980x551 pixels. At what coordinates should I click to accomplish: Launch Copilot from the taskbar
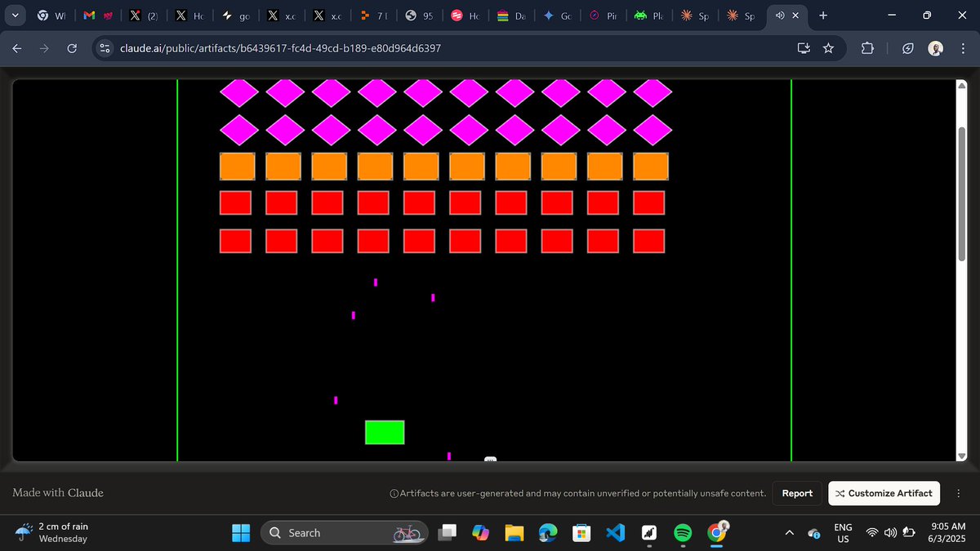[480, 533]
